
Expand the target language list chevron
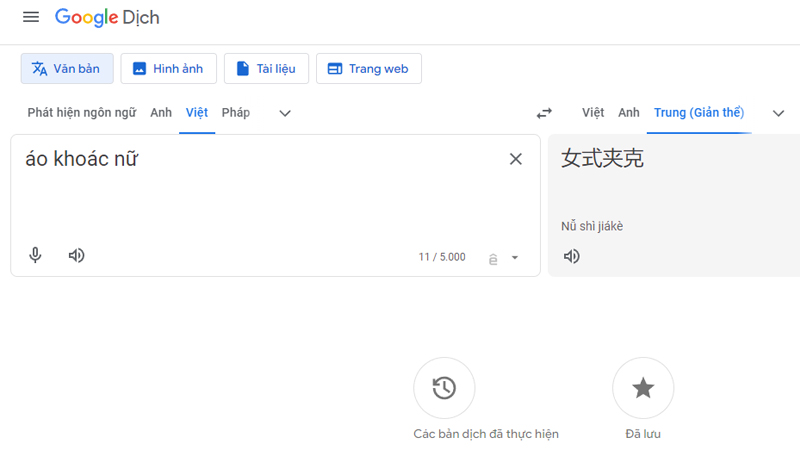pos(778,113)
